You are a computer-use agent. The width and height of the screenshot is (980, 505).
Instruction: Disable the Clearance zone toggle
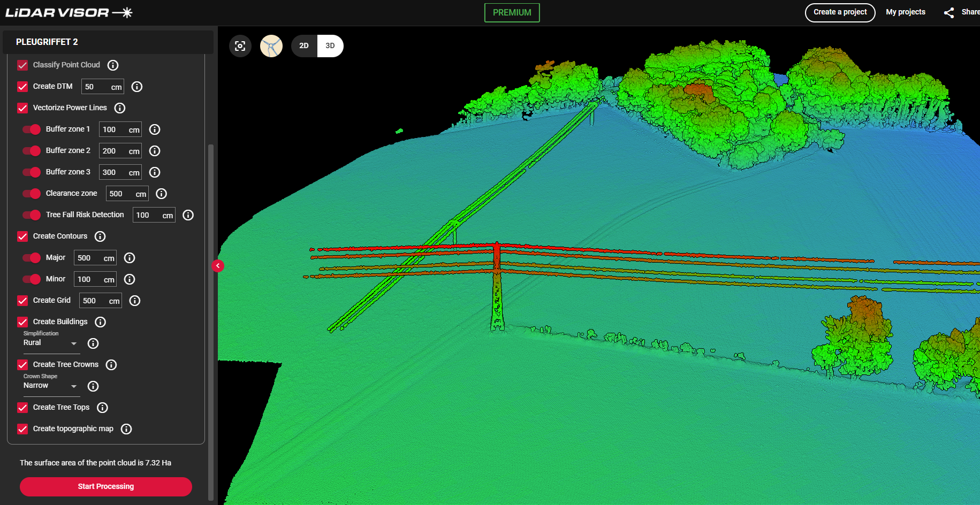pos(32,193)
